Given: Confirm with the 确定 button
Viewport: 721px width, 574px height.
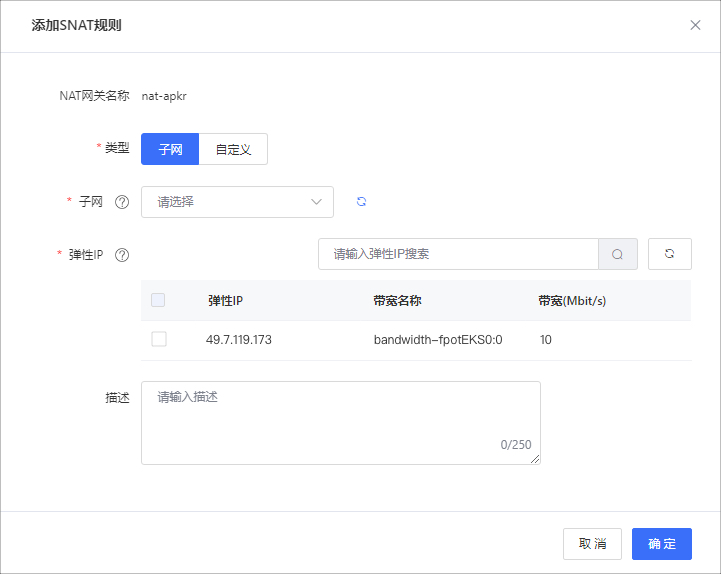Looking at the screenshot, I should (661, 544).
